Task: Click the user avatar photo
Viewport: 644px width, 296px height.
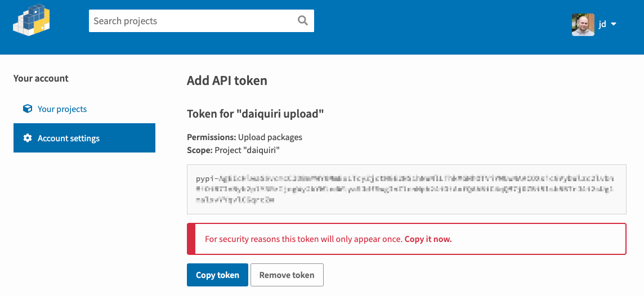Action: point(583,25)
